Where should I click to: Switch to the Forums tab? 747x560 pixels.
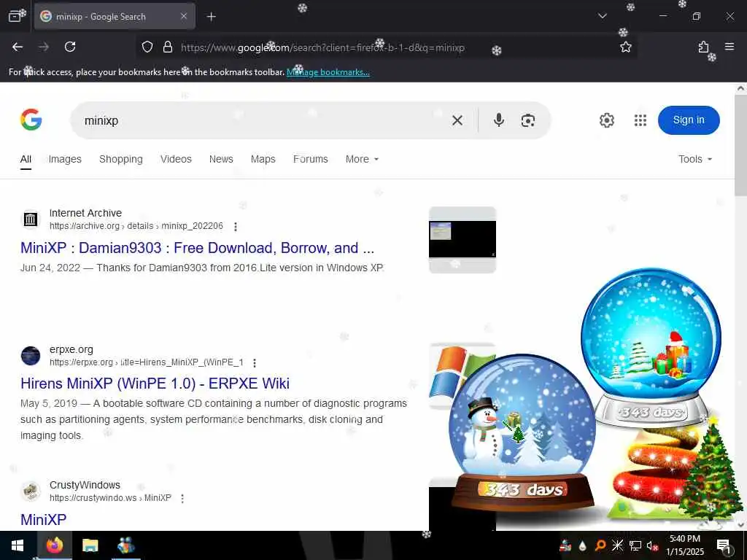pos(311,159)
